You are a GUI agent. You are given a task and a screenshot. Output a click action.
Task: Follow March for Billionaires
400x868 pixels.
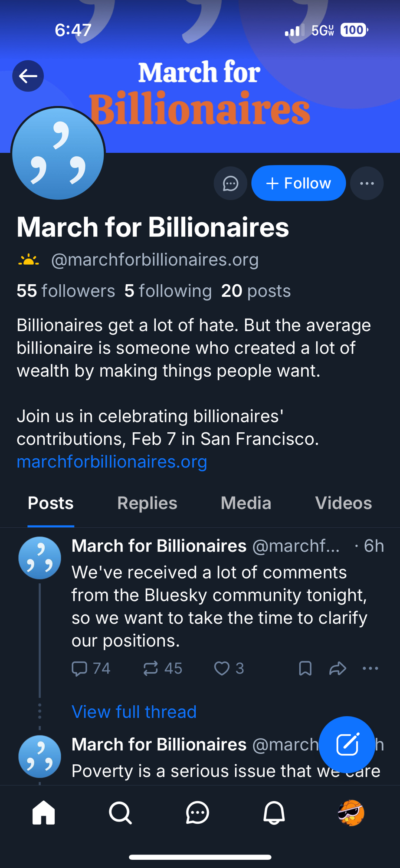298,184
